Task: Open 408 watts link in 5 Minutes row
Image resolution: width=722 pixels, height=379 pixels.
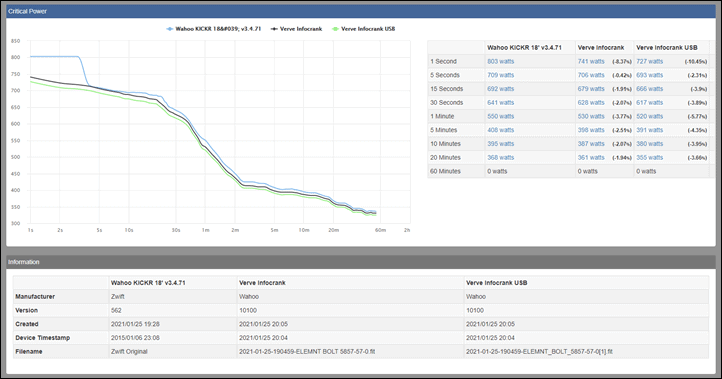Action: (501, 130)
